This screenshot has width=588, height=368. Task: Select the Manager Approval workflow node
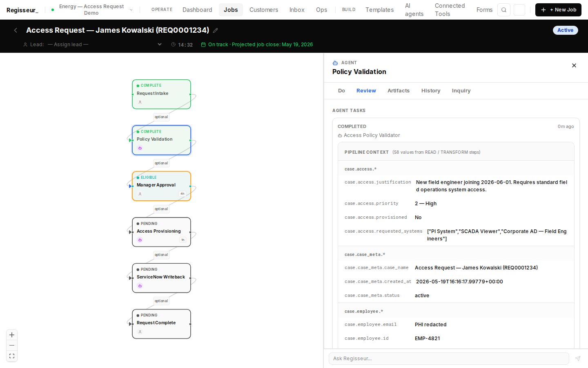tap(161, 186)
